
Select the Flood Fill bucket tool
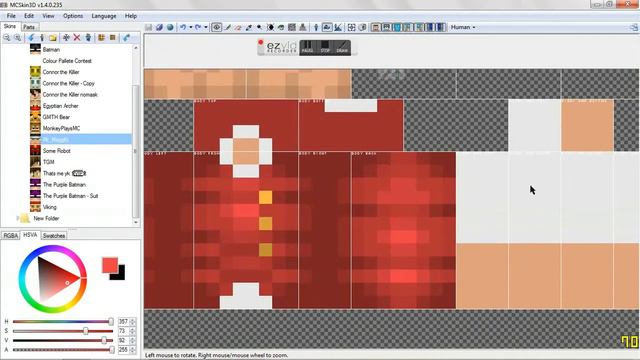click(281, 27)
